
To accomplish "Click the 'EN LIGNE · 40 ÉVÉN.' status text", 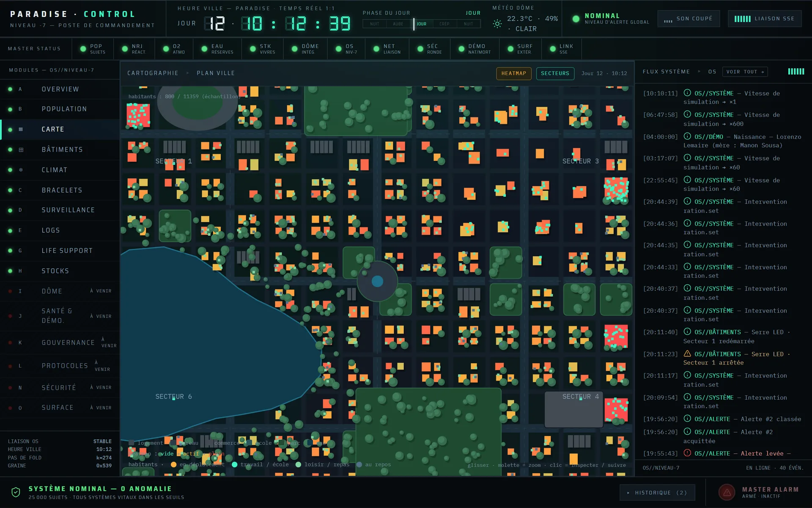I will [x=774, y=468].
